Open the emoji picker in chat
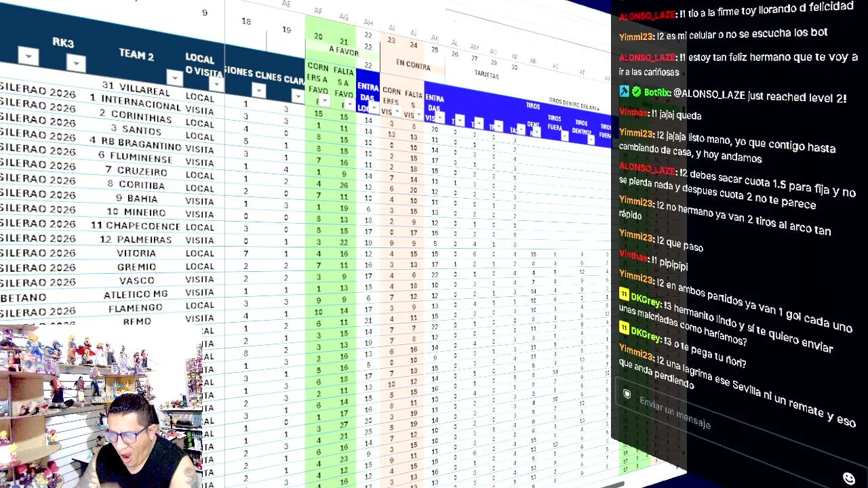Image resolution: width=868 pixels, height=488 pixels. 848,479
